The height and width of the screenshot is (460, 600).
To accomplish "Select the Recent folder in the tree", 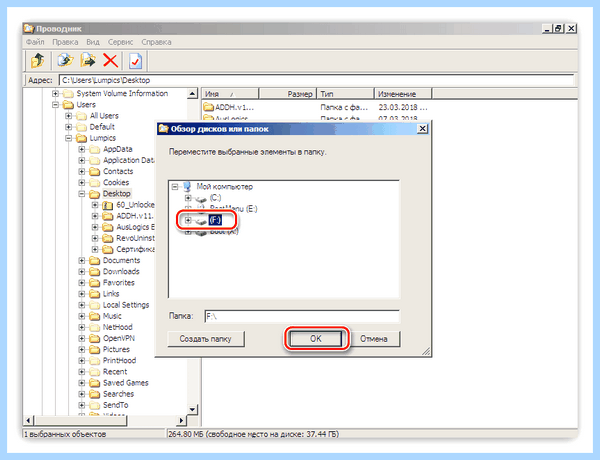I will coord(115,372).
